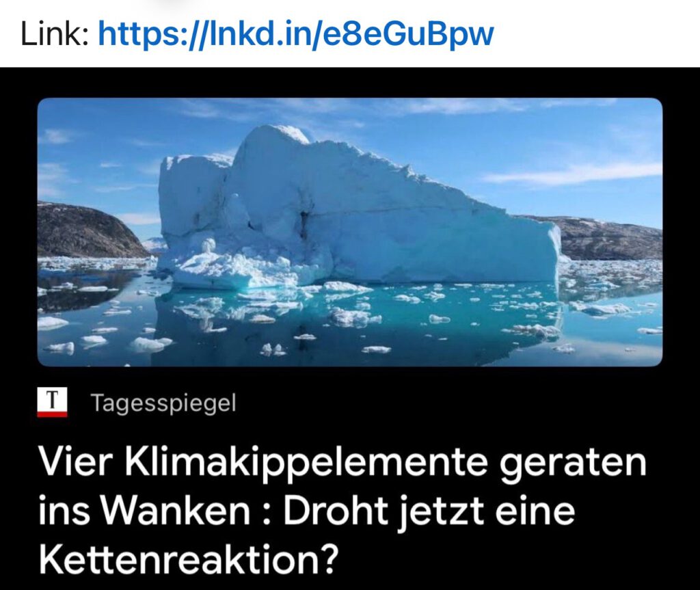Open the iceberg article preview image
The image size is (700, 590).
pos(349,232)
